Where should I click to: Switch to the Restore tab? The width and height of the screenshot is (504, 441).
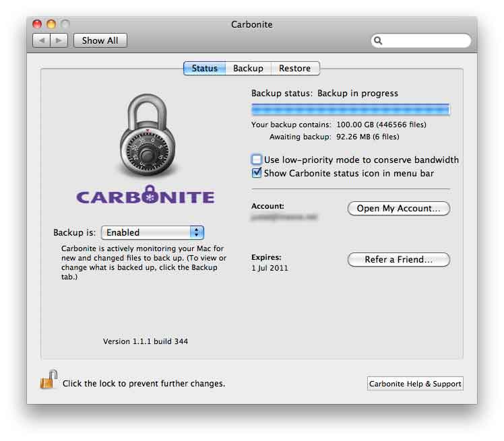(x=294, y=69)
